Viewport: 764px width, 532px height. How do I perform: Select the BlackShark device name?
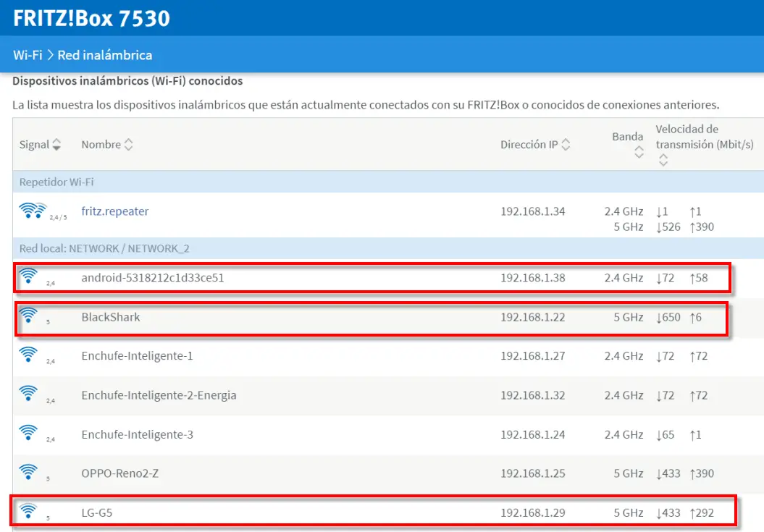tap(111, 317)
